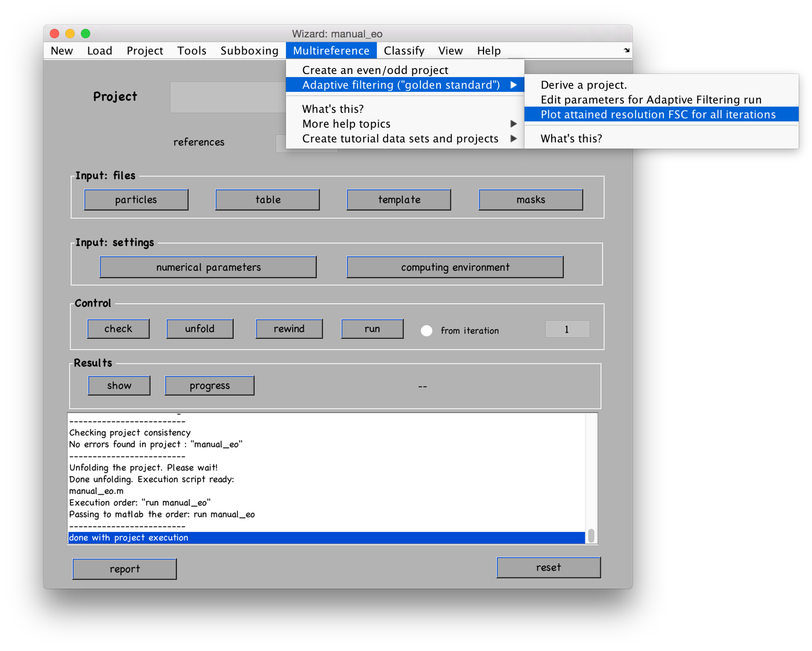Open computing environment settings
This screenshot has width=812, height=651.
point(455,267)
